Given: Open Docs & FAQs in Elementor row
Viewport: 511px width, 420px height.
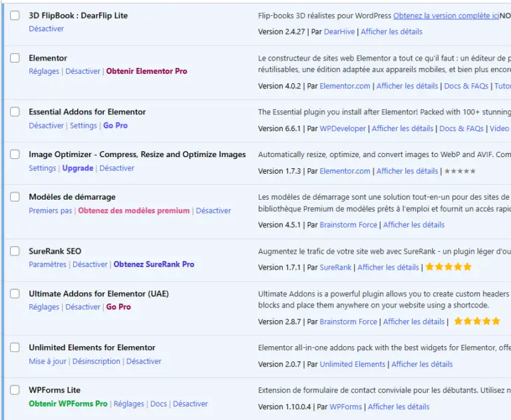Looking at the screenshot, I should (x=466, y=86).
